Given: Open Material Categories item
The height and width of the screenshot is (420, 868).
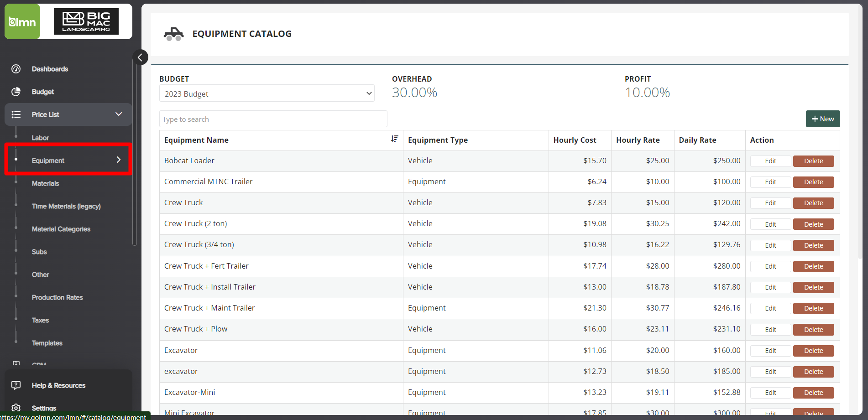Looking at the screenshot, I should tap(61, 229).
